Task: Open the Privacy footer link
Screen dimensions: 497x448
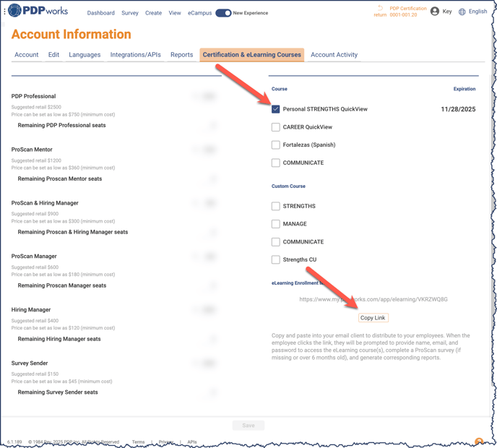Action: pyautogui.click(x=166, y=442)
